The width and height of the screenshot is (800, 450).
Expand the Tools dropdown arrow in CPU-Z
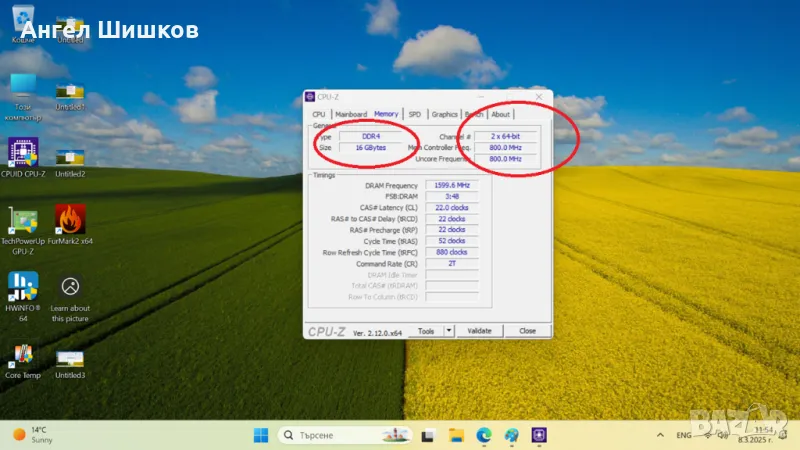(449, 331)
